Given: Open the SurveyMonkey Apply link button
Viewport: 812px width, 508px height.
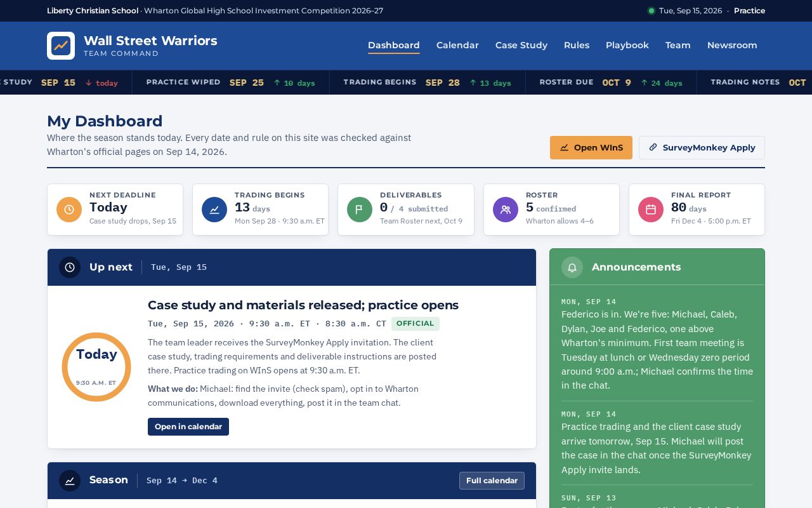Looking at the screenshot, I should (x=702, y=147).
